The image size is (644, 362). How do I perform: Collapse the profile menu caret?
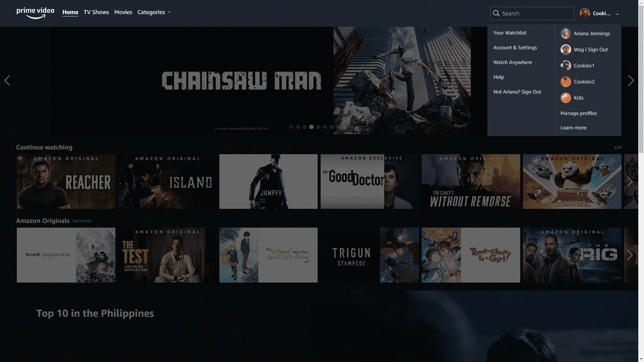point(618,14)
